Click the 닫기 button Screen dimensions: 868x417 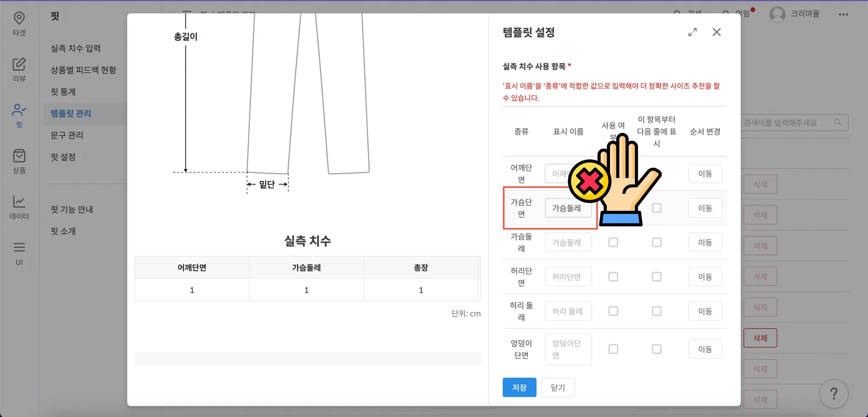(558, 387)
